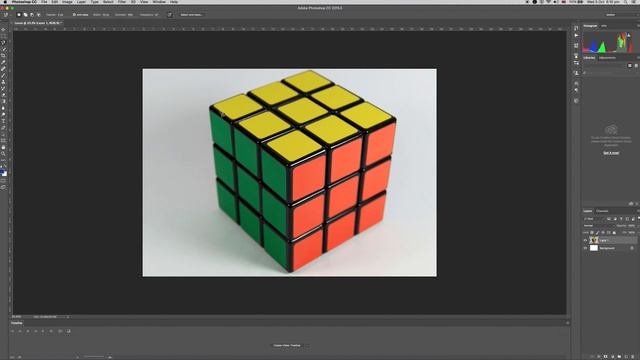Toggle lock all padlock icon
Image resolution: width=640 pixels, height=360 pixels.
(614, 233)
